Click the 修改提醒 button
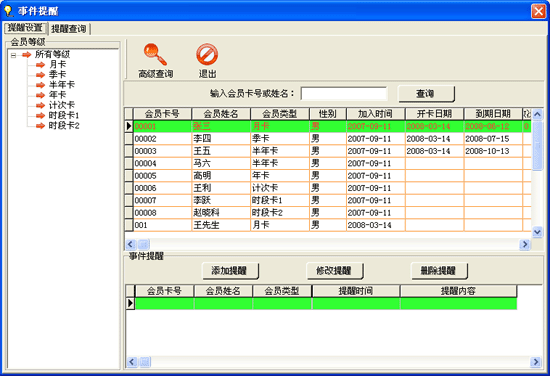 coord(335,271)
